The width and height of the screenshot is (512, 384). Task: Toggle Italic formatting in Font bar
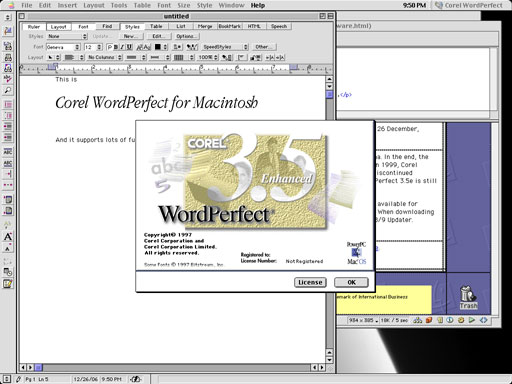pyautogui.click(x=122, y=47)
